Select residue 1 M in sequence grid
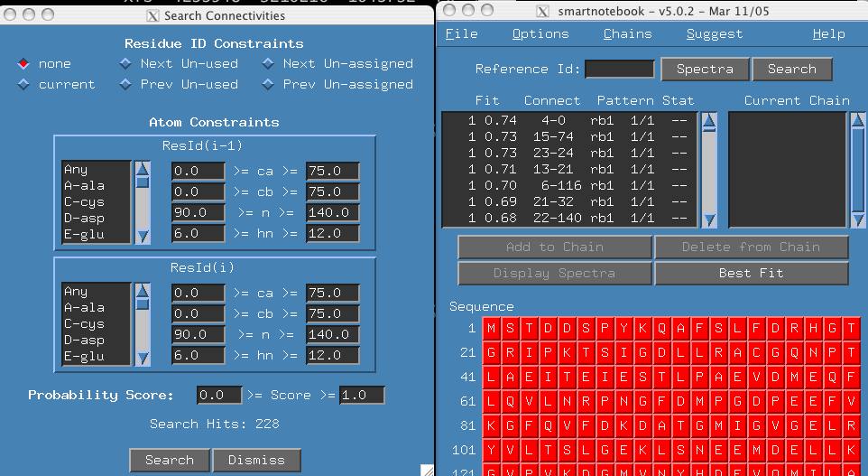868x476 pixels. coord(492,329)
